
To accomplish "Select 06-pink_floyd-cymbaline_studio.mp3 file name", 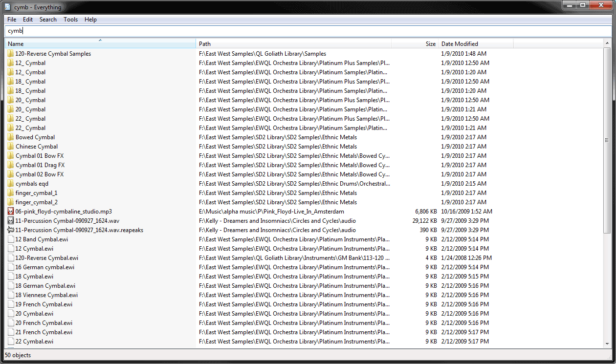I will [x=64, y=212].
